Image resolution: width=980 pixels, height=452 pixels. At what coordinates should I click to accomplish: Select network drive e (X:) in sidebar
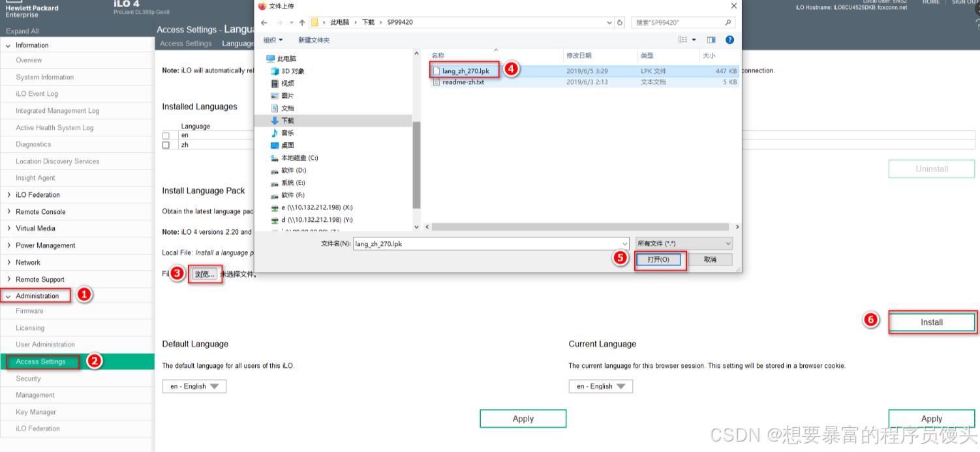point(311,207)
